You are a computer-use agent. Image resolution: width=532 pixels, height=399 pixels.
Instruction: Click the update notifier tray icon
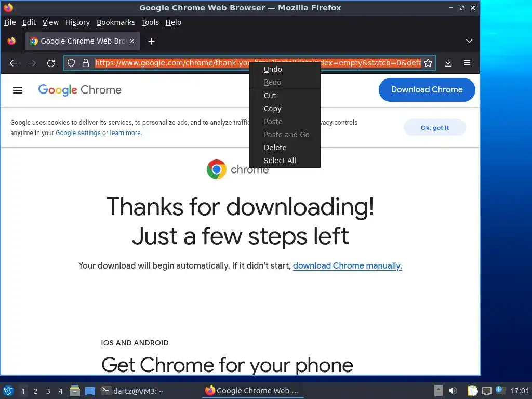pos(499,390)
